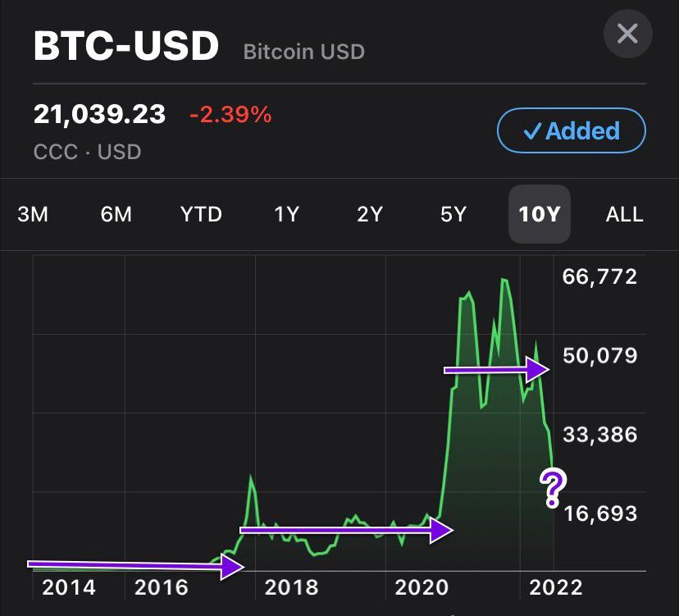This screenshot has width=679, height=616.
Task: Choose the 5Y time range
Action: [453, 215]
